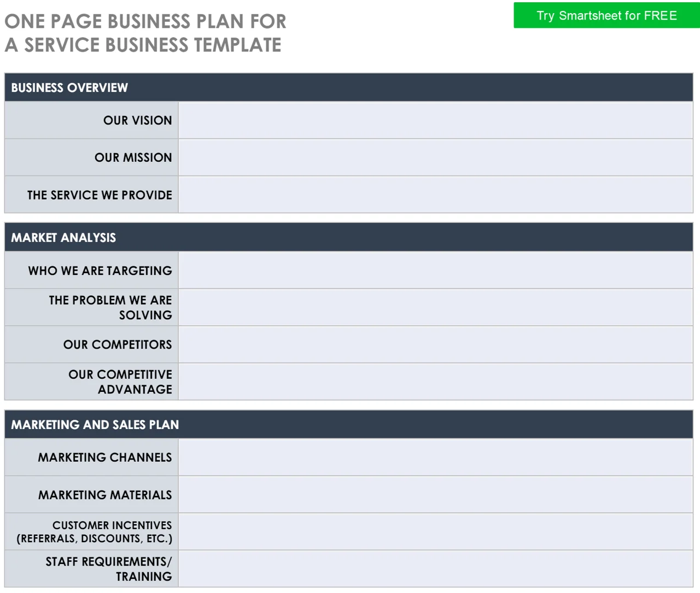The image size is (700, 593).
Task: Click the OUR COMPETITORS label
Action: click(x=118, y=345)
